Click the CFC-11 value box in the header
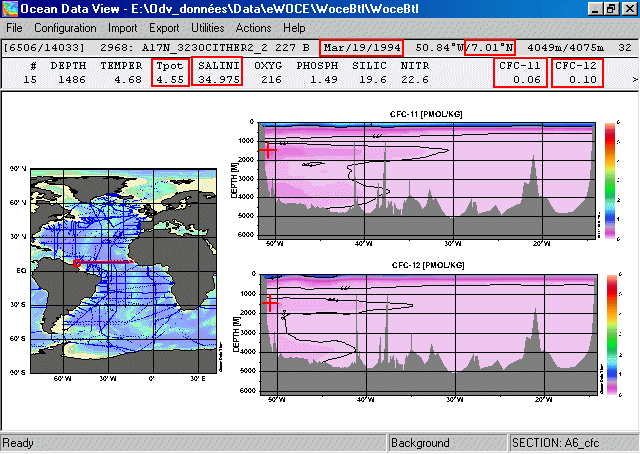This screenshot has width=640, height=454. pyautogui.click(x=522, y=72)
